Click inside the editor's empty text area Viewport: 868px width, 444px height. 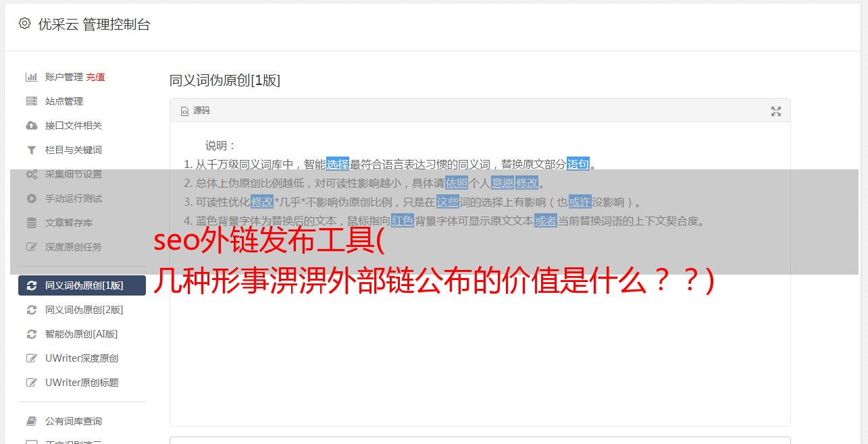tap(480, 351)
